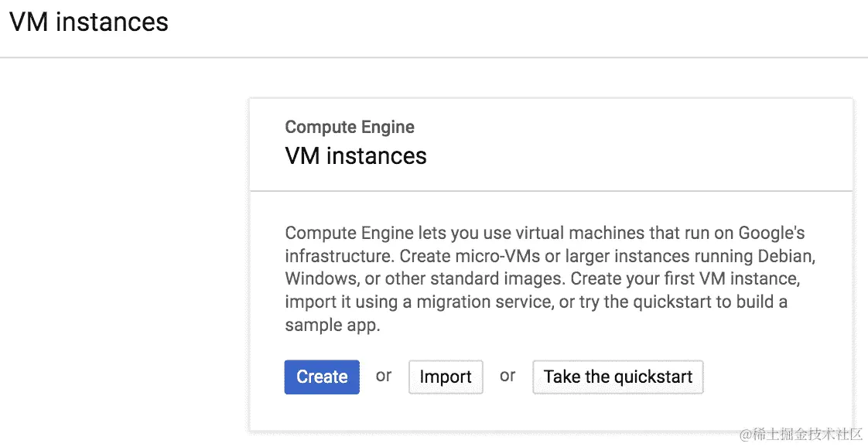
Task: Click the watermark text at bottom right
Action: point(801,435)
